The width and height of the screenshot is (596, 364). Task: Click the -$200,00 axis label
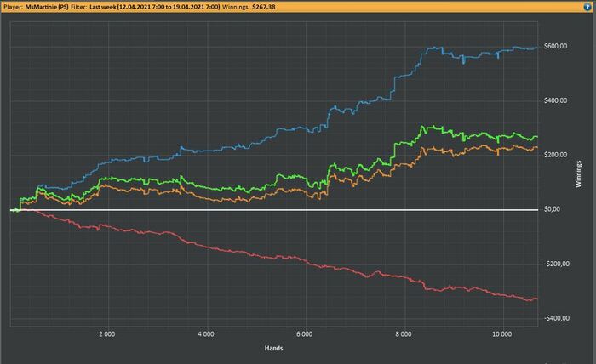point(557,264)
